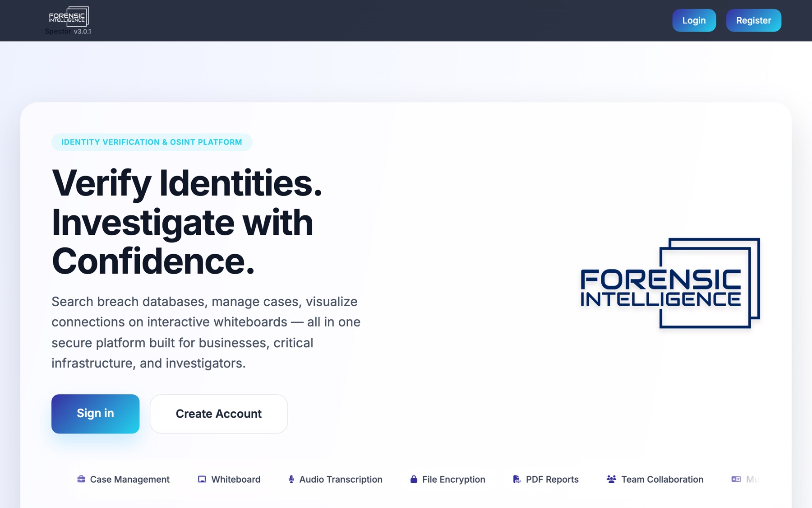Click the Sign in button
812x508 pixels.
coord(95,414)
